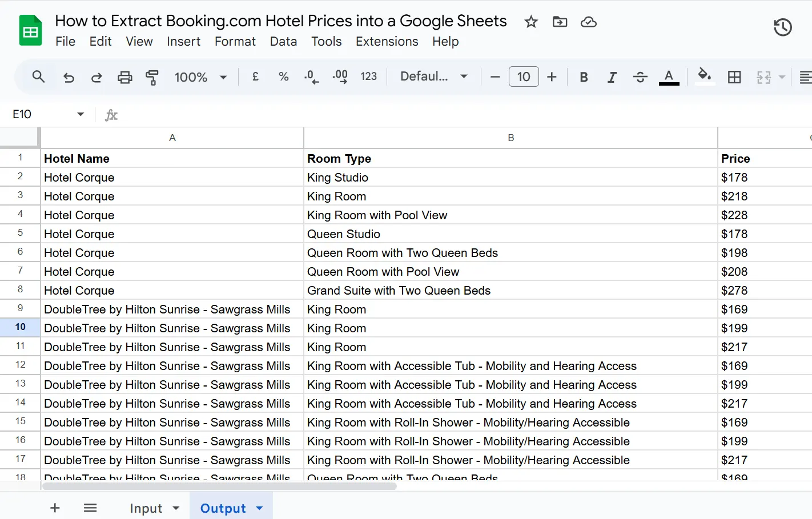Undo the last action
The image size is (812, 519).
pyautogui.click(x=69, y=77)
